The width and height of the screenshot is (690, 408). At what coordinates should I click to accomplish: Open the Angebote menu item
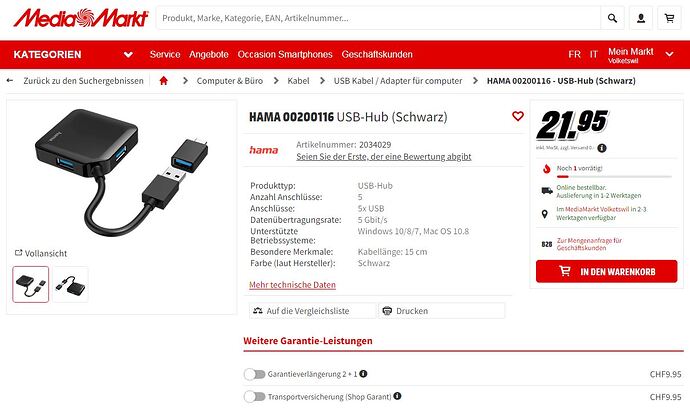click(x=209, y=55)
